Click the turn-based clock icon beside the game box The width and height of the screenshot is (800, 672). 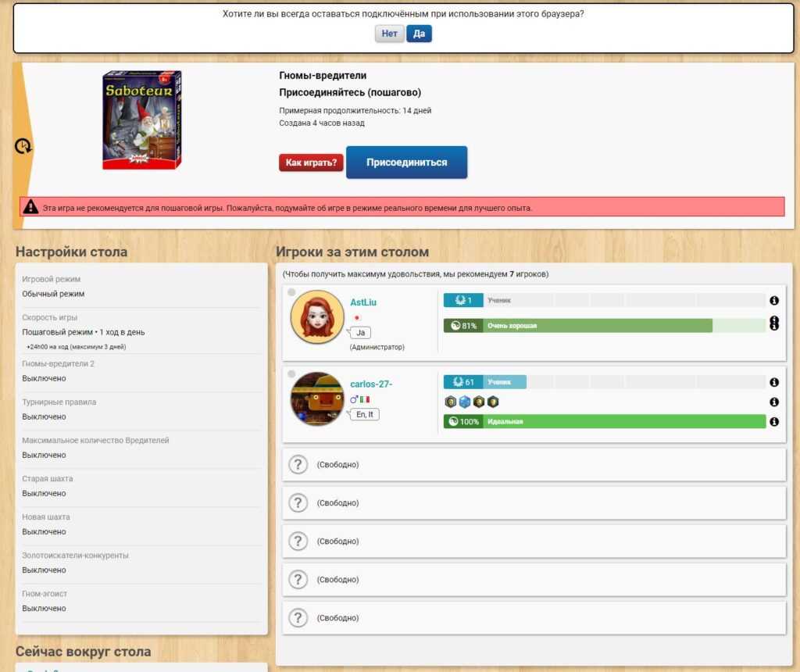pyautogui.click(x=23, y=146)
